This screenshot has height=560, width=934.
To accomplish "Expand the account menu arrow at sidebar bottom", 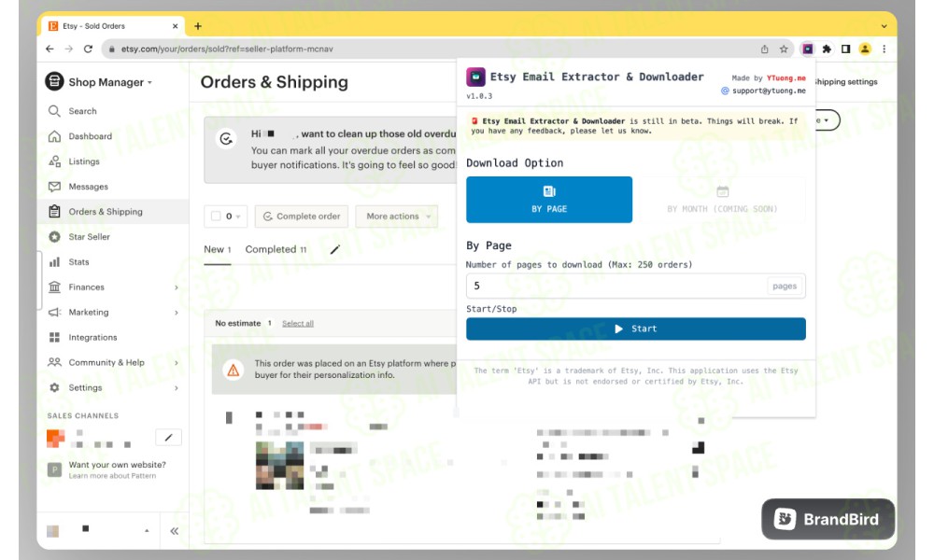I will 147,531.
